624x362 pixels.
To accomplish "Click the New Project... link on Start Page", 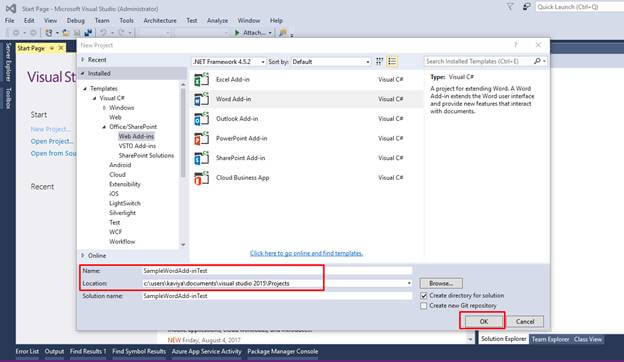I will click(51, 129).
